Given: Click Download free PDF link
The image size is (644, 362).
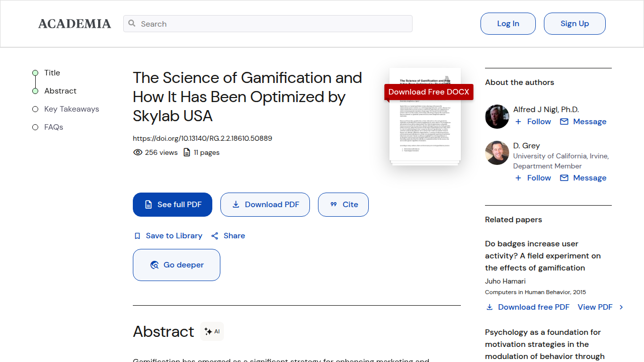Looking at the screenshot, I should 534,307.
